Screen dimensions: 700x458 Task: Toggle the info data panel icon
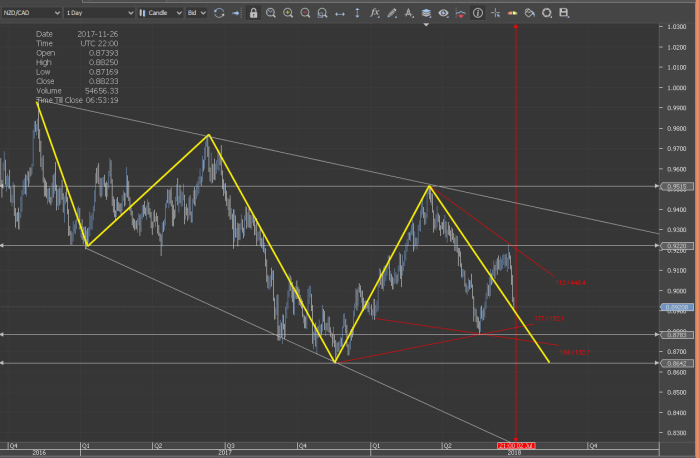tap(478, 13)
